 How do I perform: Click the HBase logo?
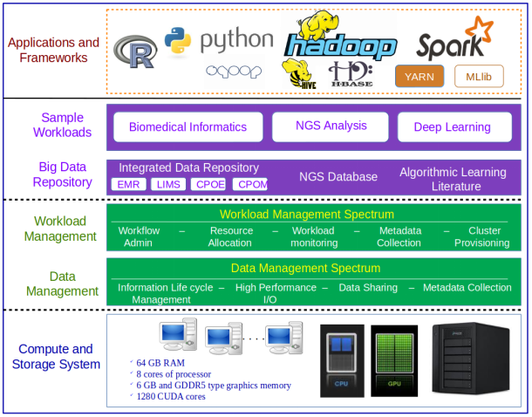pyautogui.click(x=351, y=74)
